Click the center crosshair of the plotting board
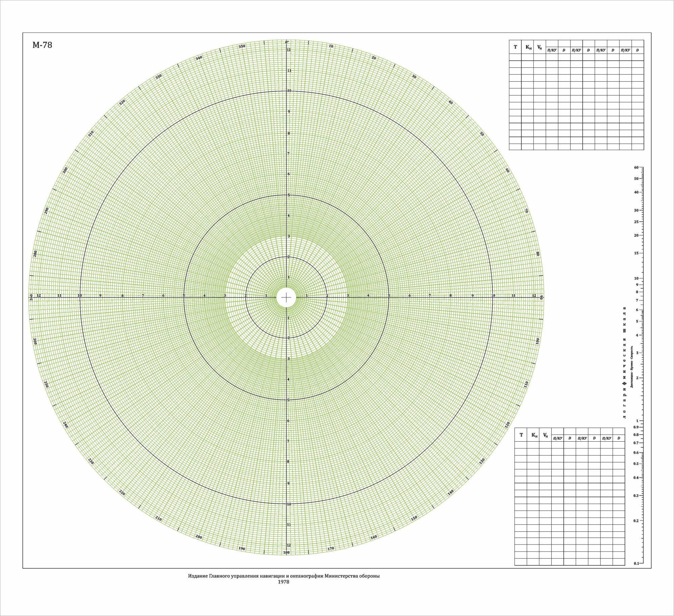The image size is (674, 616). point(286,297)
